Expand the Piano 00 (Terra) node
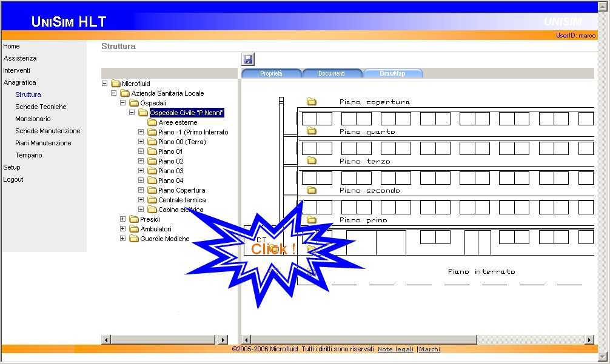610x364 pixels. pos(141,141)
